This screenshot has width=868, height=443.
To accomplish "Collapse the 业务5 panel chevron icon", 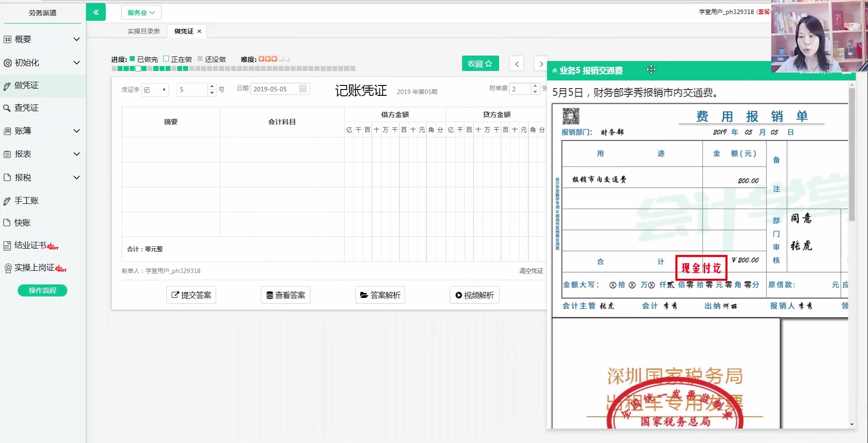I will click(555, 71).
